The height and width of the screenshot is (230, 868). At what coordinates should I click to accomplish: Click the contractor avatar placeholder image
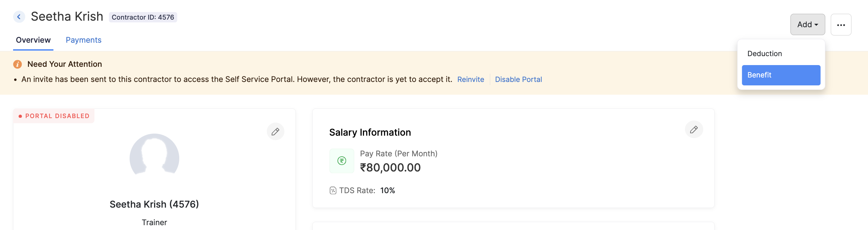point(154,155)
